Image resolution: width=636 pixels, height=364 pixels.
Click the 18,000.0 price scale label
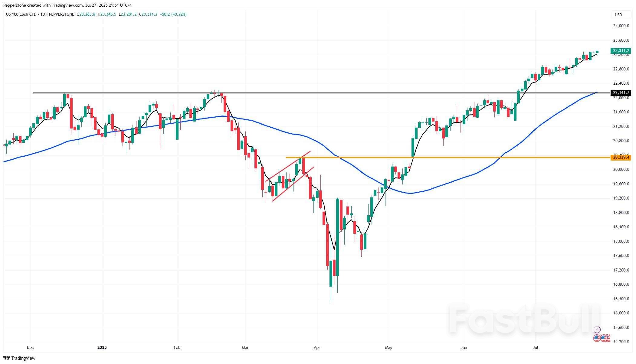click(621, 241)
